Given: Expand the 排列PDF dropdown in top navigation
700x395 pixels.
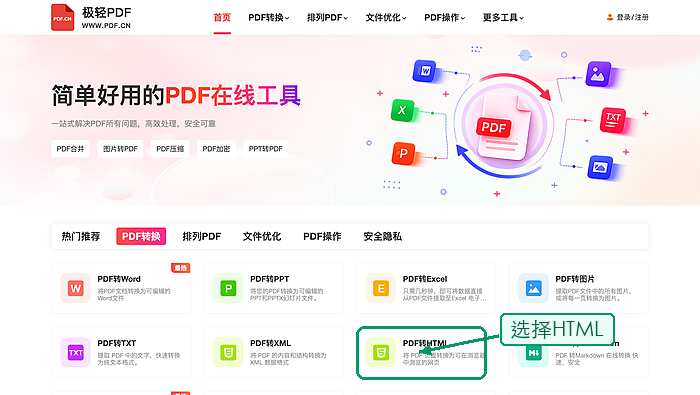Looking at the screenshot, I should [x=327, y=17].
